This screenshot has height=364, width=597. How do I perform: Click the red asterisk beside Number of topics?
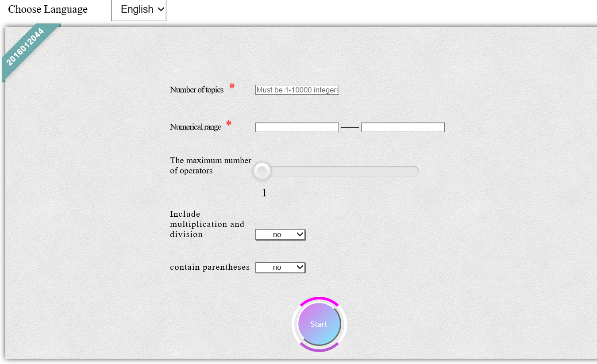click(232, 87)
